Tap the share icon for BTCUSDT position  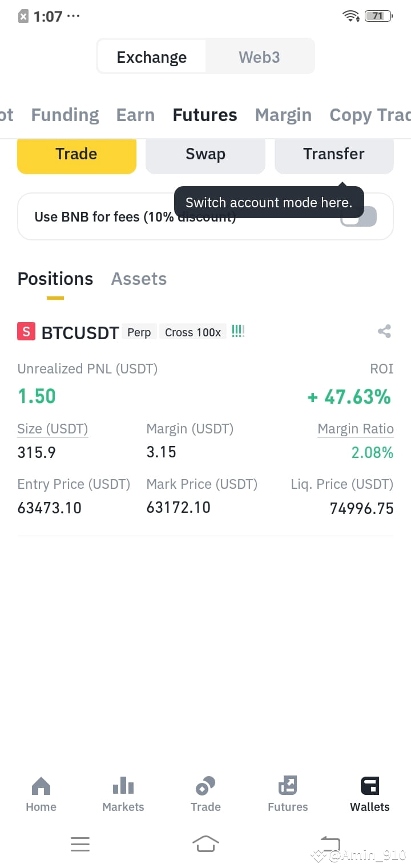[x=384, y=331]
